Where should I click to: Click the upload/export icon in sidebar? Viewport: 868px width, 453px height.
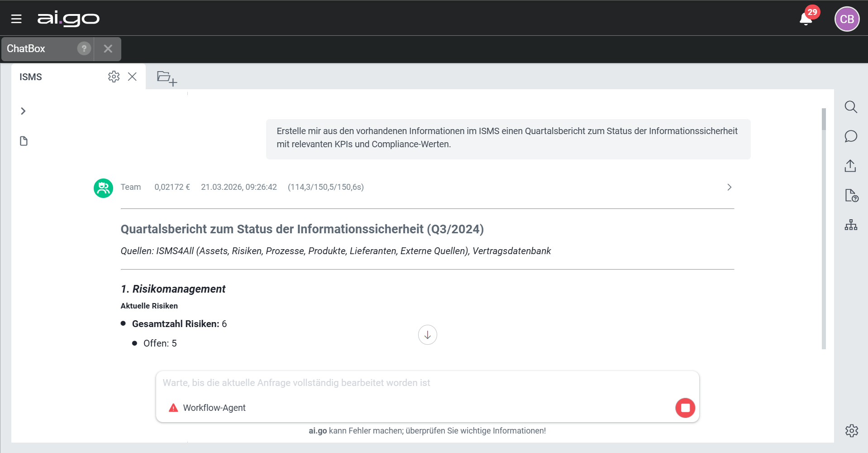850,166
